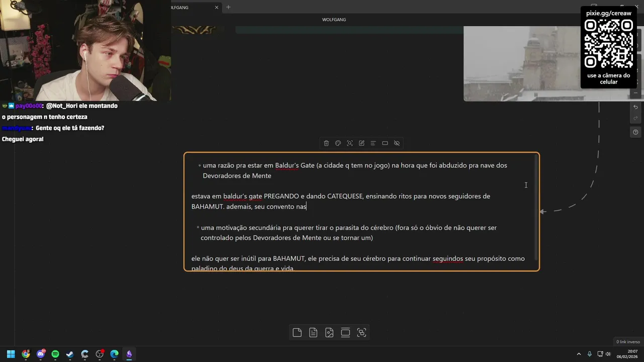Click the card's vertical scrollbar
Image resolution: width=644 pixels, height=362 pixels.
(535, 206)
